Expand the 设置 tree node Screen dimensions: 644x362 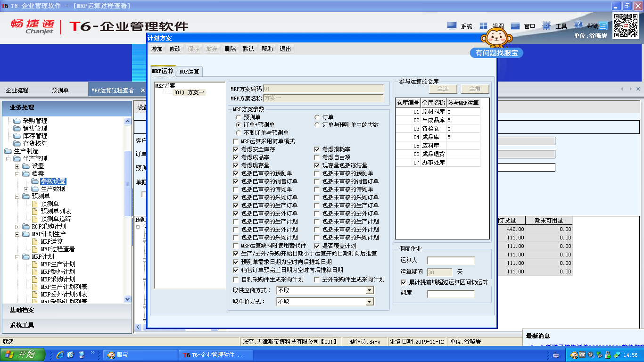(x=17, y=166)
